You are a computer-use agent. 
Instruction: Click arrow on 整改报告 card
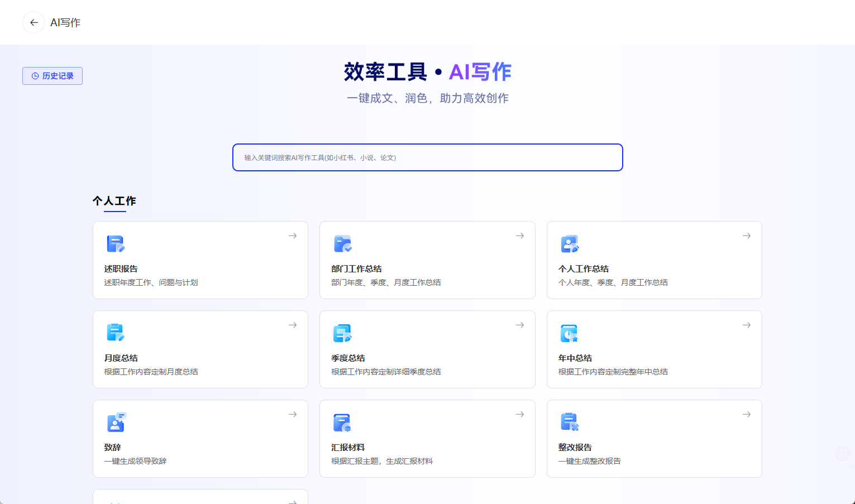pyautogui.click(x=747, y=414)
